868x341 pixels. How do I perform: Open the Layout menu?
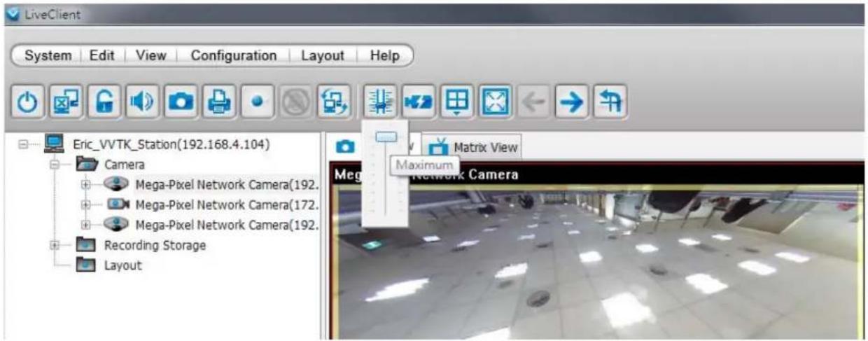(x=323, y=55)
